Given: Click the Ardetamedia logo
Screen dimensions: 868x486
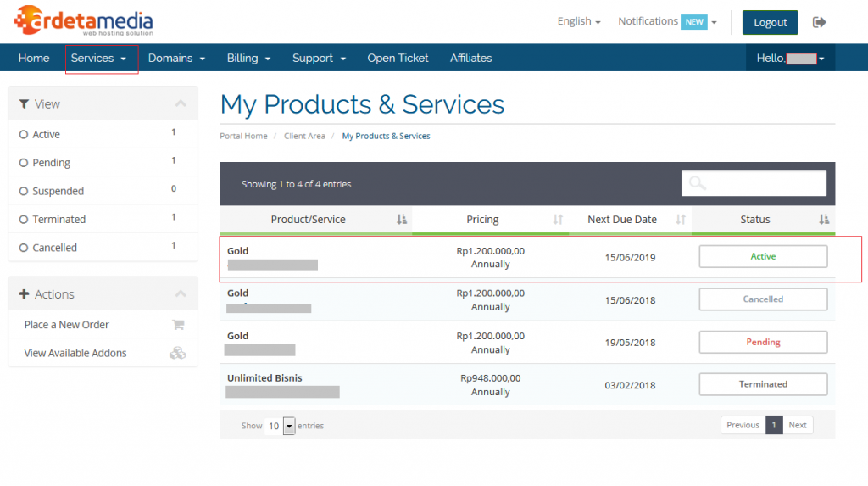Looking at the screenshot, I should point(84,20).
